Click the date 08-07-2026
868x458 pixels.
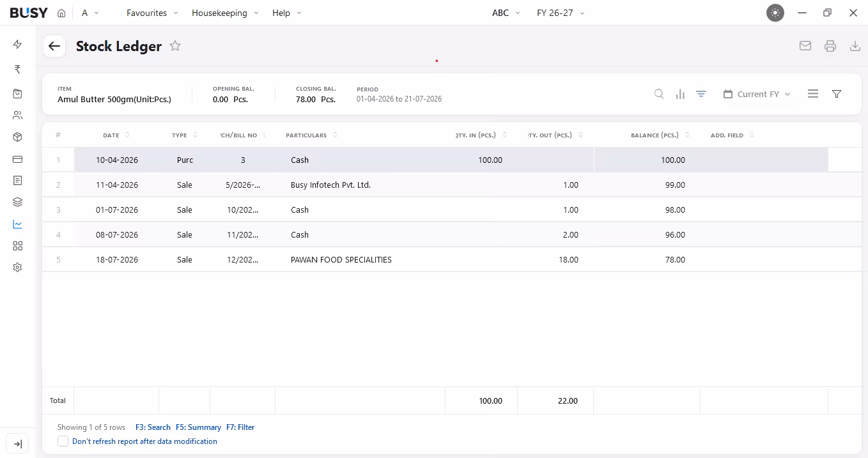[x=117, y=235]
